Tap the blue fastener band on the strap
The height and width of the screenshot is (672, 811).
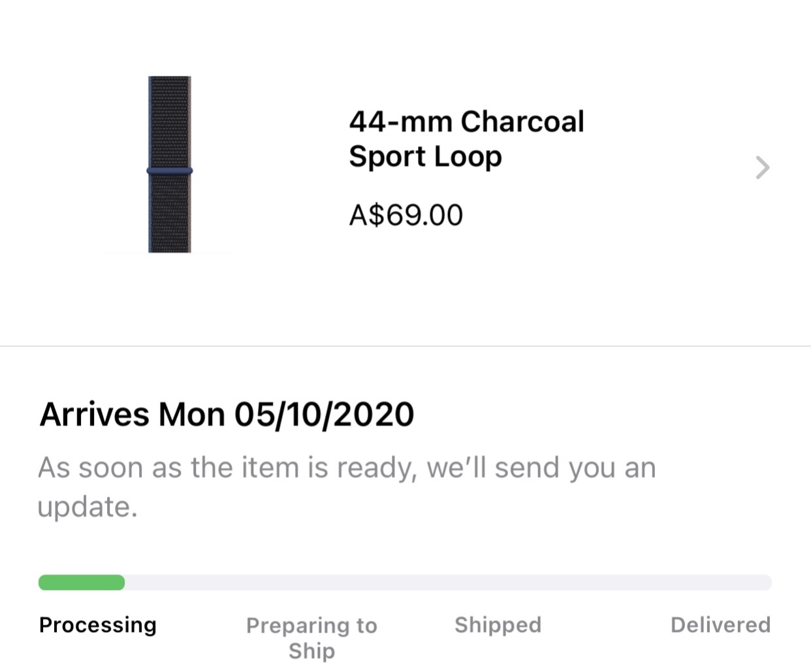(170, 171)
